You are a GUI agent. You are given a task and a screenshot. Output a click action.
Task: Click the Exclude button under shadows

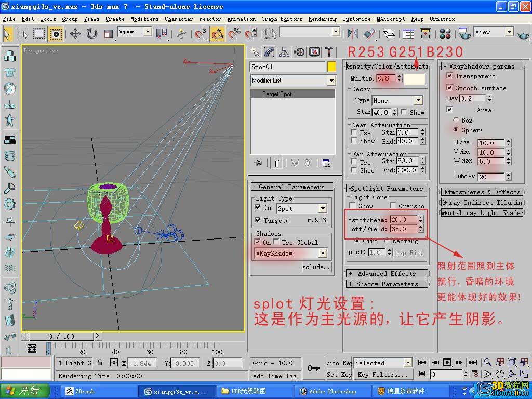point(316,267)
